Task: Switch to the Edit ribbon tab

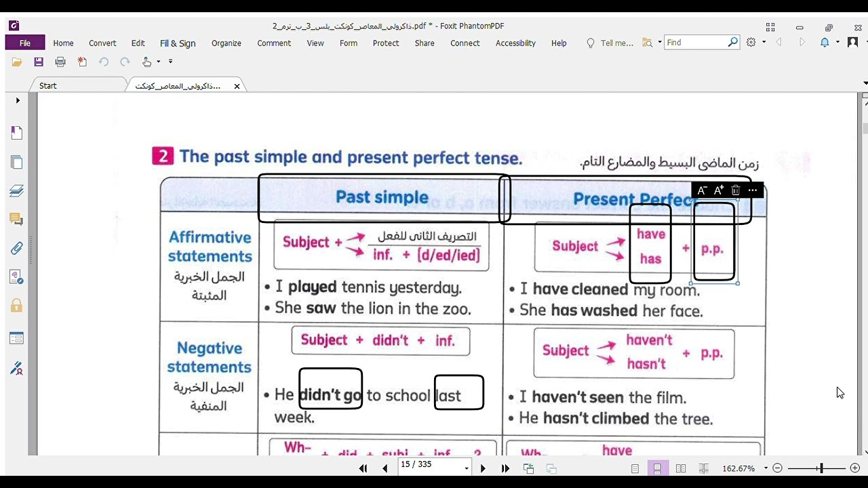Action: coord(138,43)
